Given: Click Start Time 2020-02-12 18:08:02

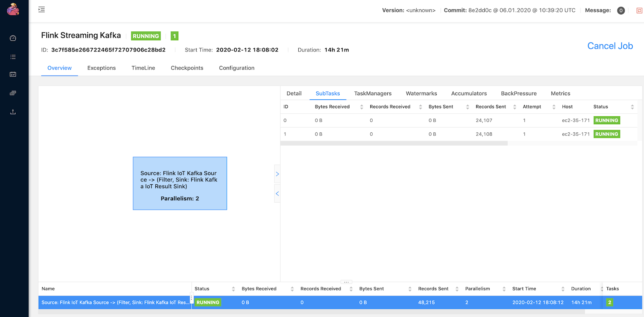Looking at the screenshot, I should pos(247,50).
